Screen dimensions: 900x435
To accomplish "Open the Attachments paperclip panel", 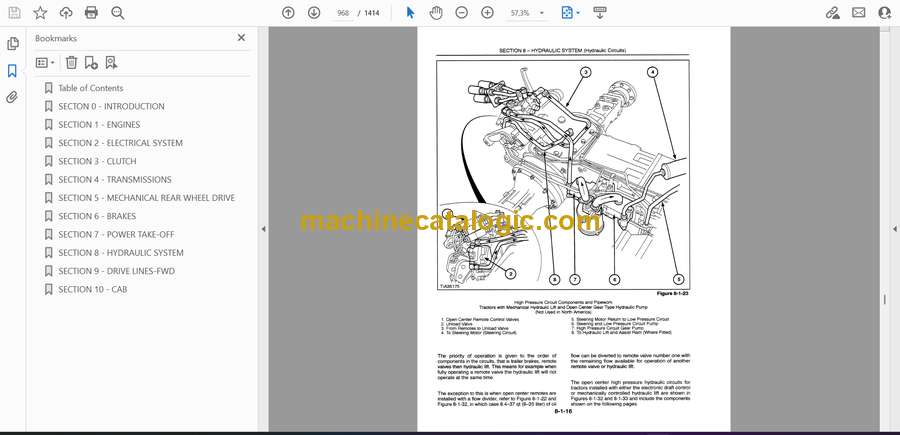I will coord(12,97).
